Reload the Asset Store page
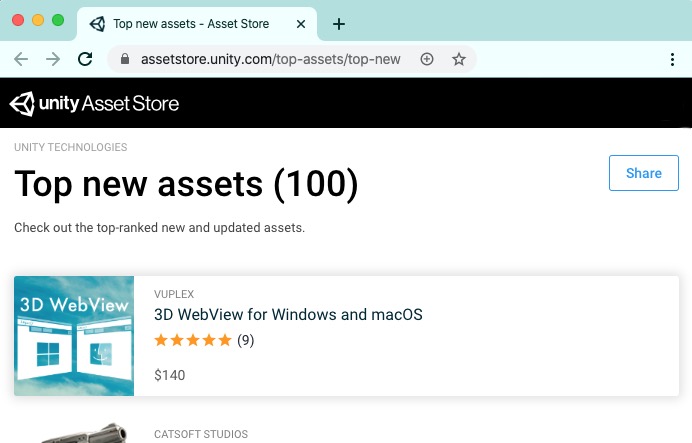This screenshot has height=443, width=692. pyautogui.click(x=85, y=59)
